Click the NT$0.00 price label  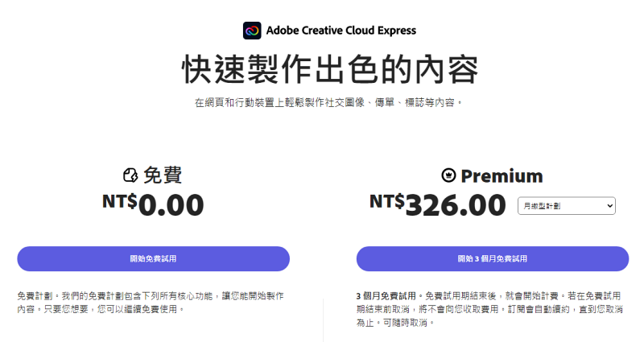[153, 204]
